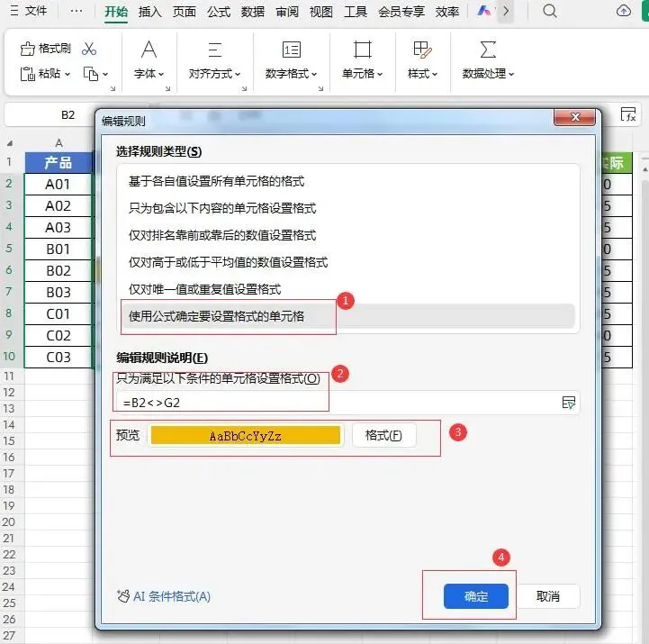Open the data processing (数据处理) sigma icon
This screenshot has height=644, width=649.
pyautogui.click(x=488, y=50)
